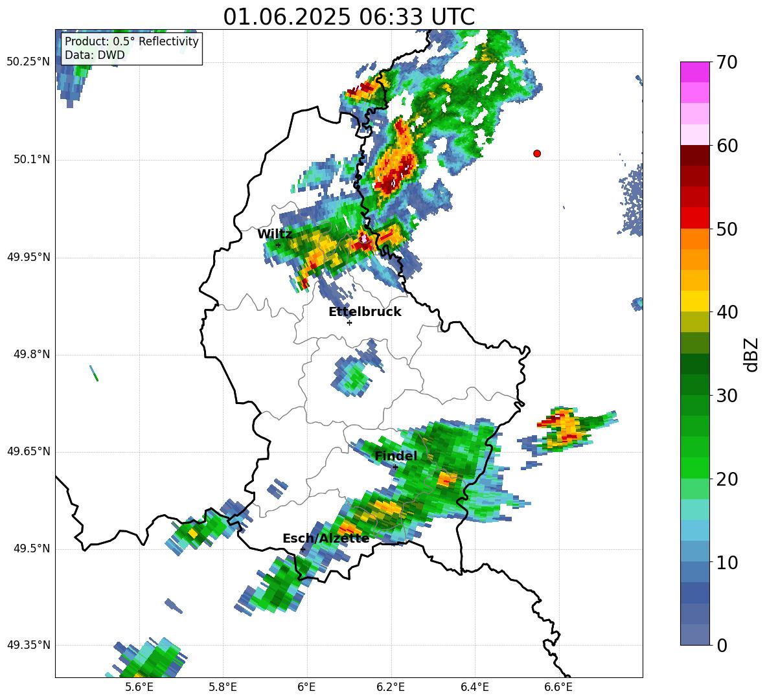The width and height of the screenshot is (767, 700).
Task: Click the 49.65°N latitude label
Action: point(29,451)
